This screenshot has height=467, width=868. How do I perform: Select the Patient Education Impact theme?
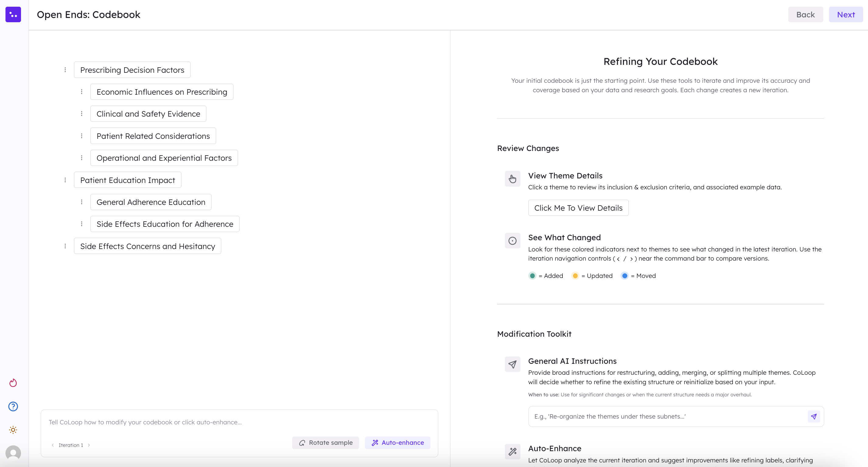[x=127, y=180]
